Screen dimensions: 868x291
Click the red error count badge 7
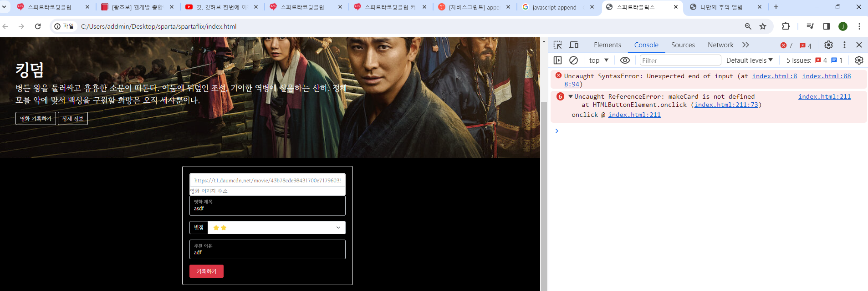(x=786, y=45)
